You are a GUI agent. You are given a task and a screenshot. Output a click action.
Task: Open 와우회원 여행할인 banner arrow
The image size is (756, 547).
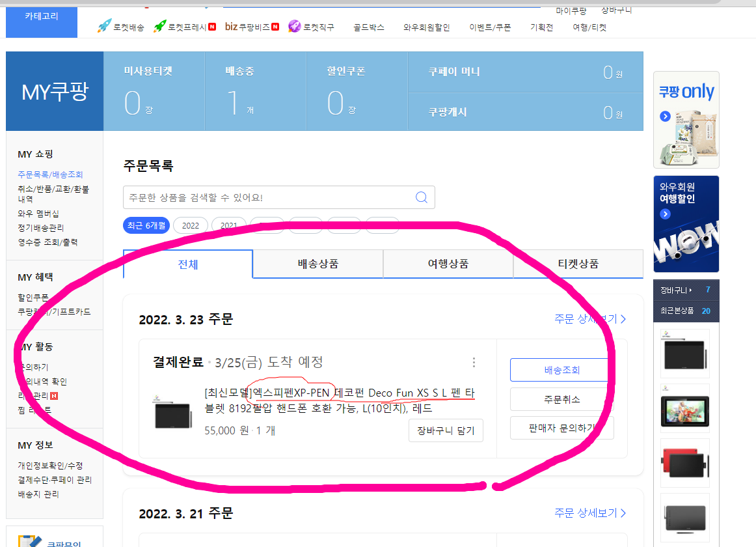pos(666,214)
